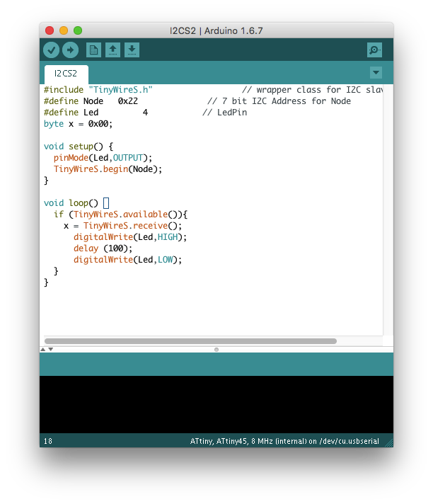Click 'TinyWireS.begin(Node);' line
The image size is (433, 504).
tap(108, 169)
